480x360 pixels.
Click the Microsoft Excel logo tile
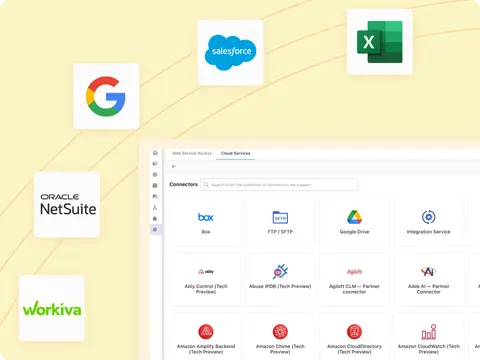(380, 42)
